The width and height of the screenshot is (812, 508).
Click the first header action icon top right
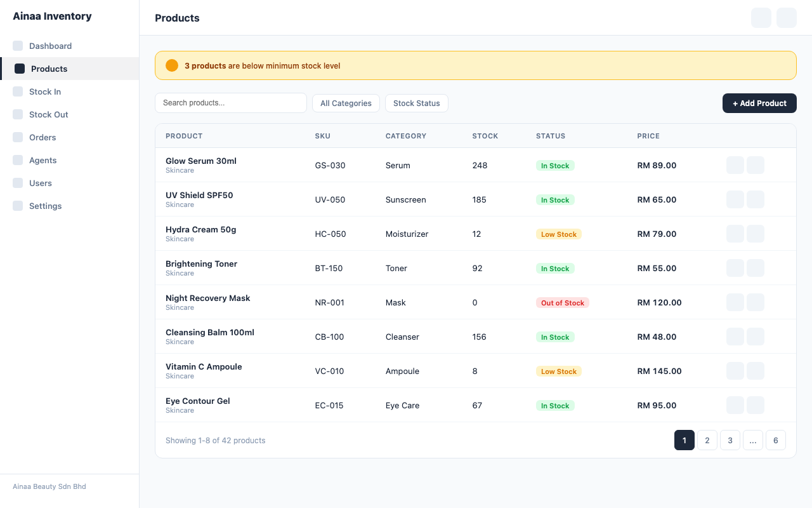pos(761,18)
